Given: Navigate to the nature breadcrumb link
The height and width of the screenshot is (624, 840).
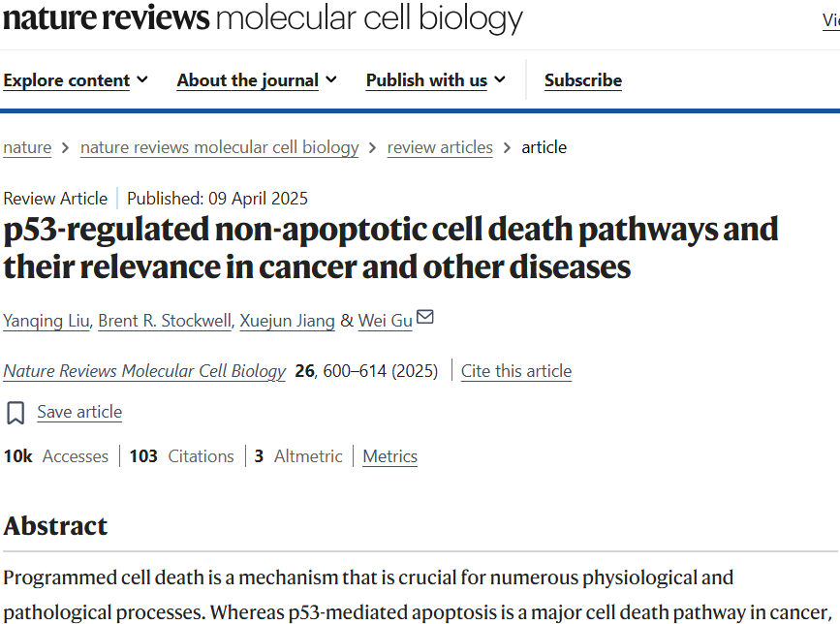Looking at the screenshot, I should 27,147.
